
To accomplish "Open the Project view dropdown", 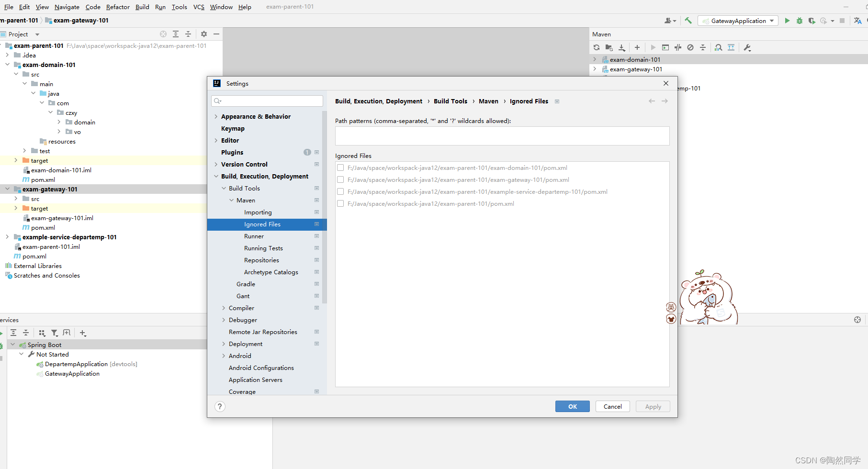I will point(37,34).
